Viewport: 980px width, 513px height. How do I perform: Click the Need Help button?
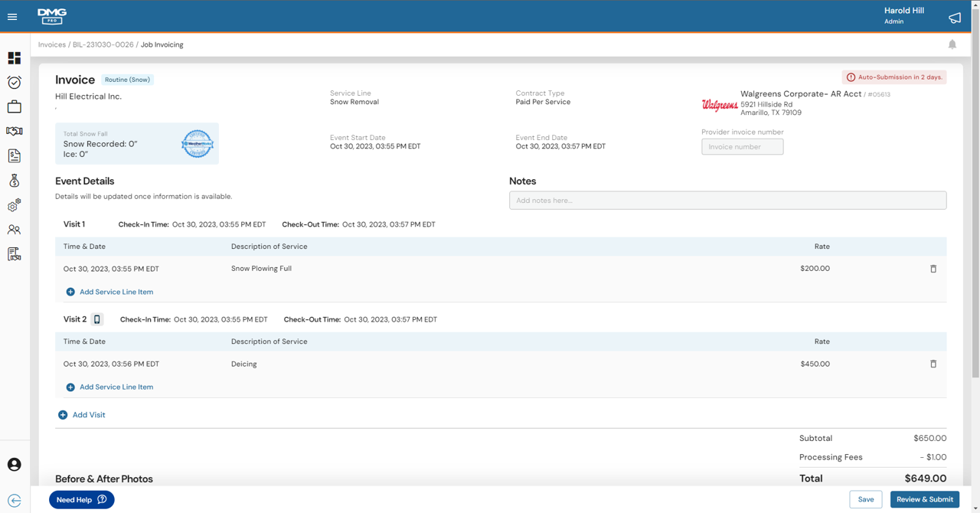81,498
